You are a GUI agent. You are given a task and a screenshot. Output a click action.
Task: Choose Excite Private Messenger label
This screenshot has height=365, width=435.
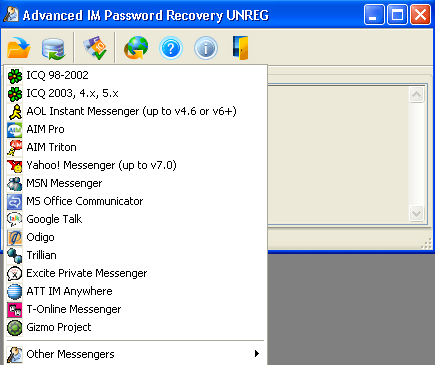(x=87, y=273)
